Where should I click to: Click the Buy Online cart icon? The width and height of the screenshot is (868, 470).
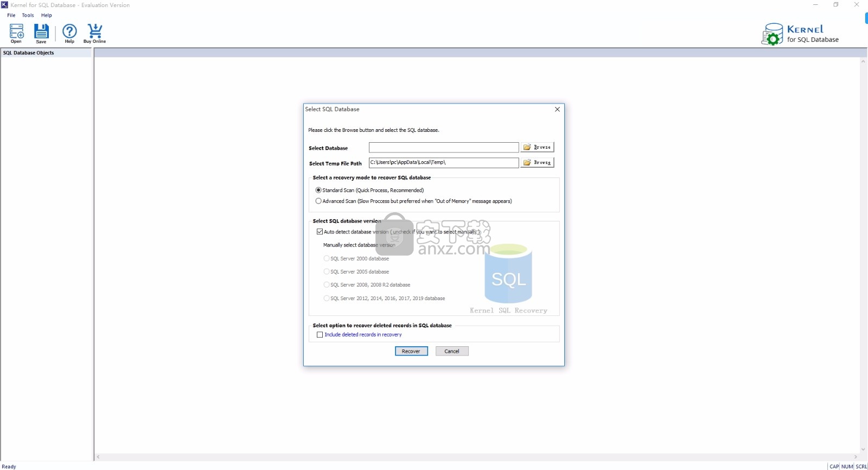[95, 34]
